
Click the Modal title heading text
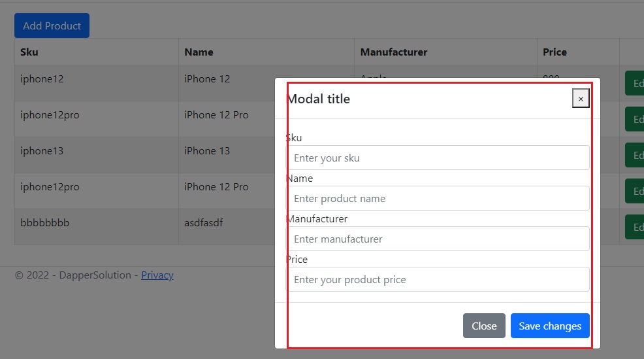point(318,99)
